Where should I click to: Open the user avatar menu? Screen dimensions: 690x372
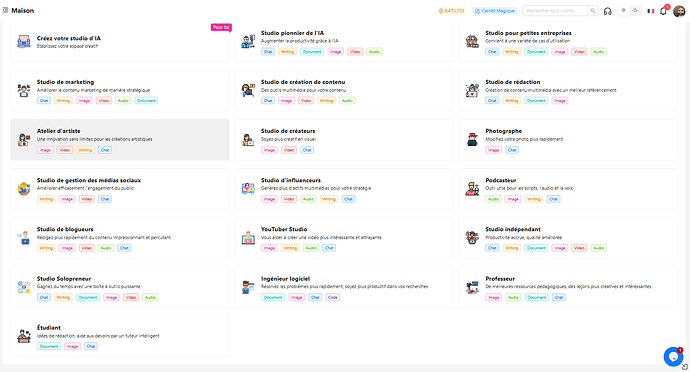coord(679,11)
